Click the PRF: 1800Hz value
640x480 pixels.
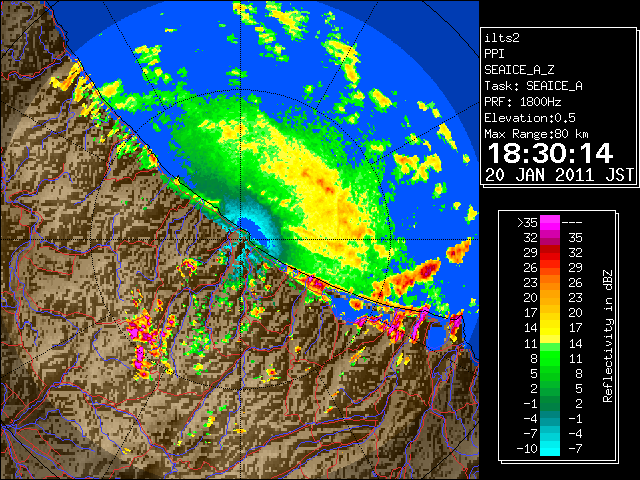(x=523, y=102)
